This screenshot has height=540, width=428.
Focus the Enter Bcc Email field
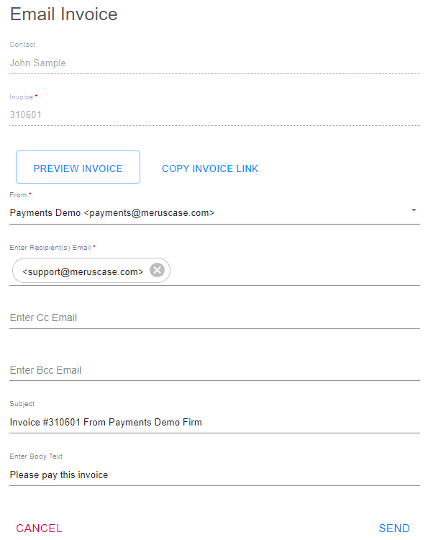click(x=214, y=370)
